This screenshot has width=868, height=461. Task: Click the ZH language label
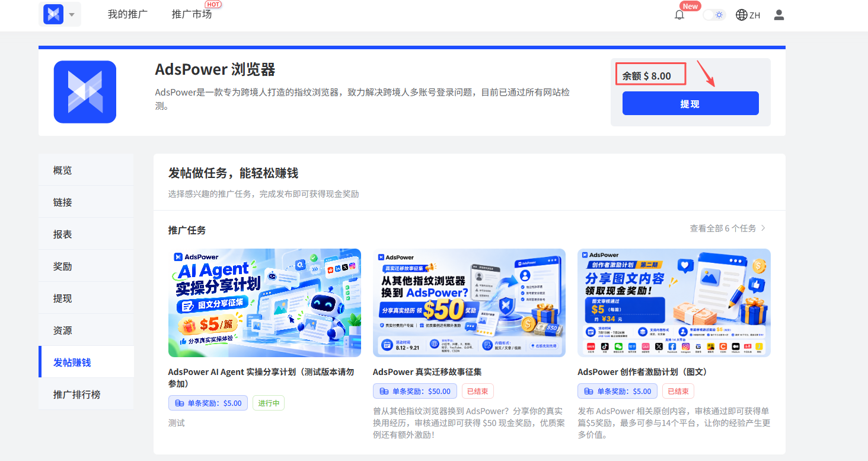(x=755, y=15)
